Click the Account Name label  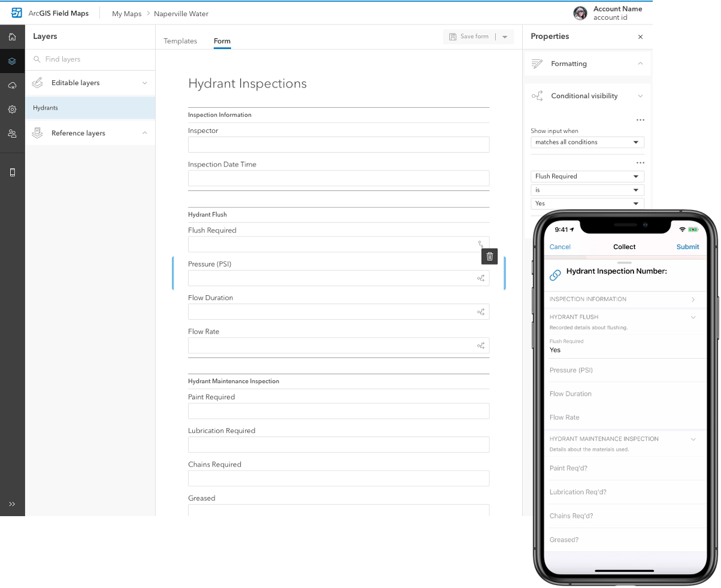point(617,9)
